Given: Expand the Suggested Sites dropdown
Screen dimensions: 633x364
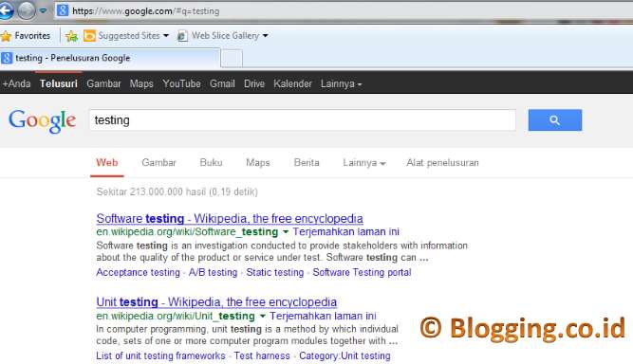Looking at the screenshot, I should (x=166, y=35).
